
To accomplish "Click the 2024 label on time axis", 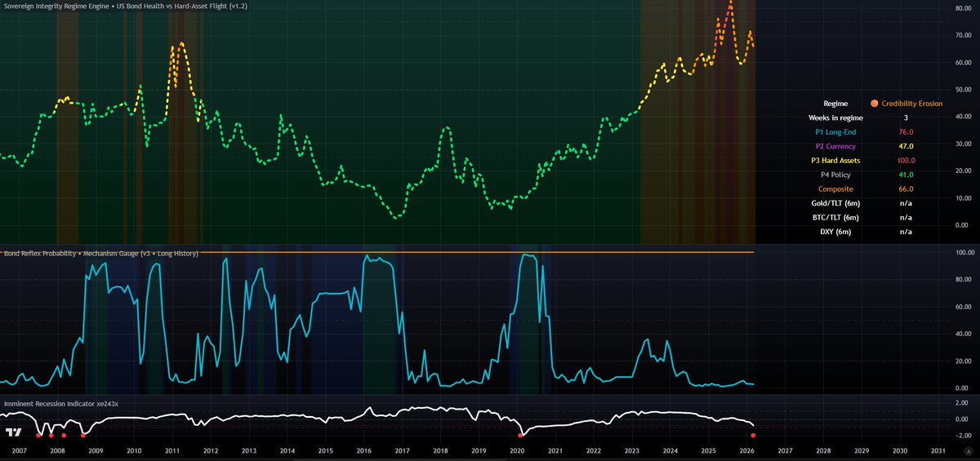I will point(670,450).
